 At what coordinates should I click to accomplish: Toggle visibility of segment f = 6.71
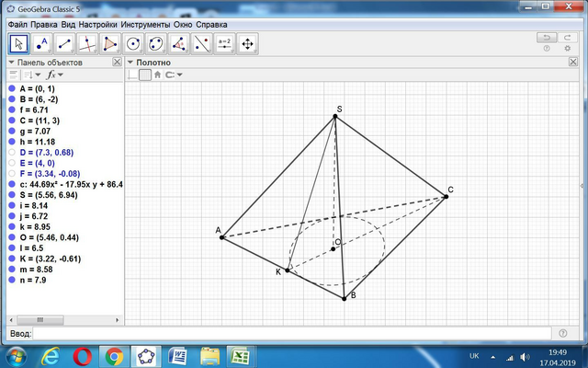12,109
